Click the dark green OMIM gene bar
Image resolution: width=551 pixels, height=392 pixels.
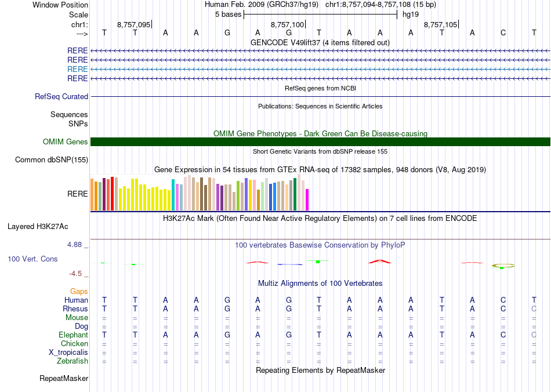coord(320,142)
